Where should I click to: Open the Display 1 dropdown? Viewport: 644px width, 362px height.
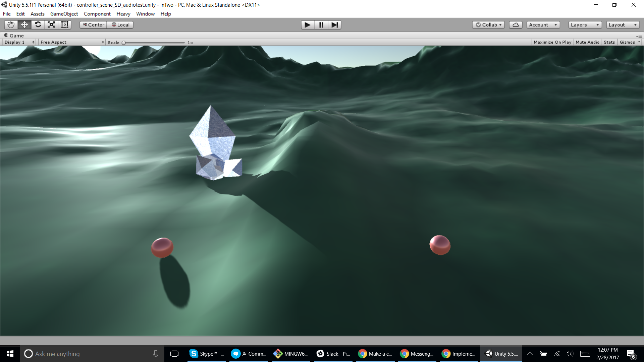(19, 42)
